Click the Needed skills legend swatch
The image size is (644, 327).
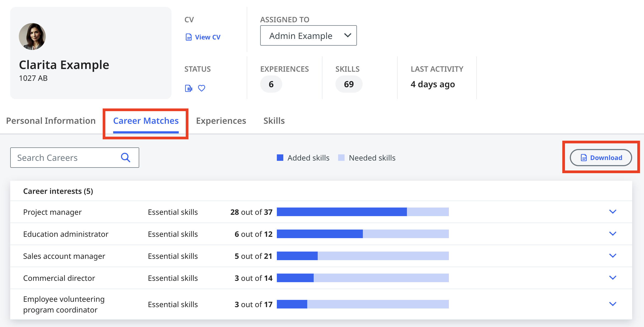click(341, 158)
